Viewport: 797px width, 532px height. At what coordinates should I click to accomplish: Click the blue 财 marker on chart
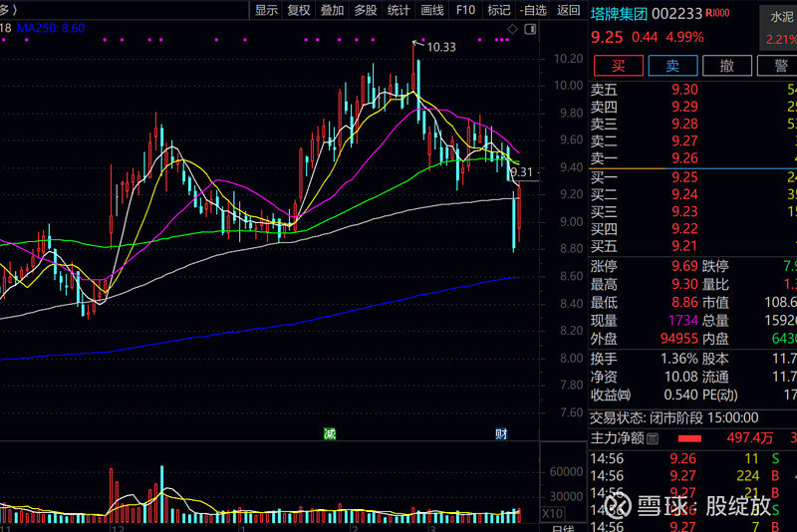(501, 434)
